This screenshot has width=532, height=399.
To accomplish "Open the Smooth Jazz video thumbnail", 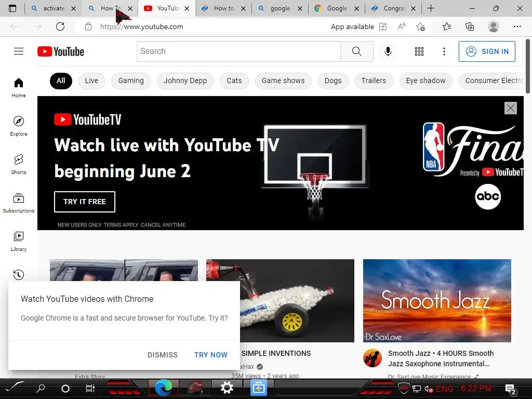I will [x=437, y=301].
